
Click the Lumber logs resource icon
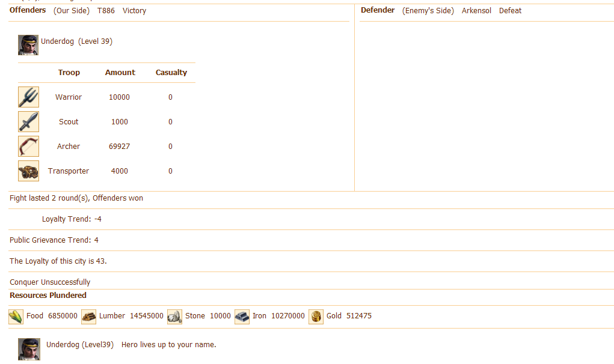(89, 317)
